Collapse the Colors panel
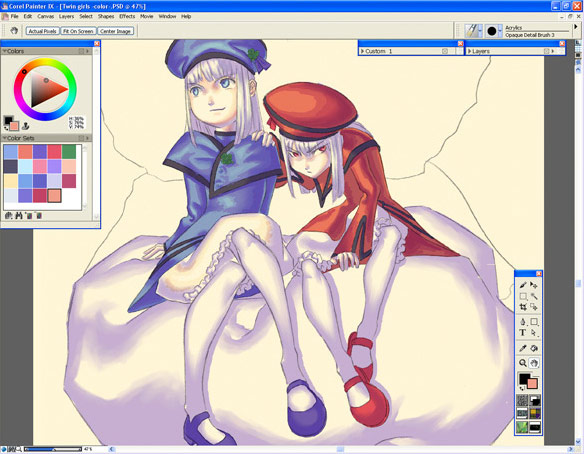The image size is (584, 454). coord(4,51)
